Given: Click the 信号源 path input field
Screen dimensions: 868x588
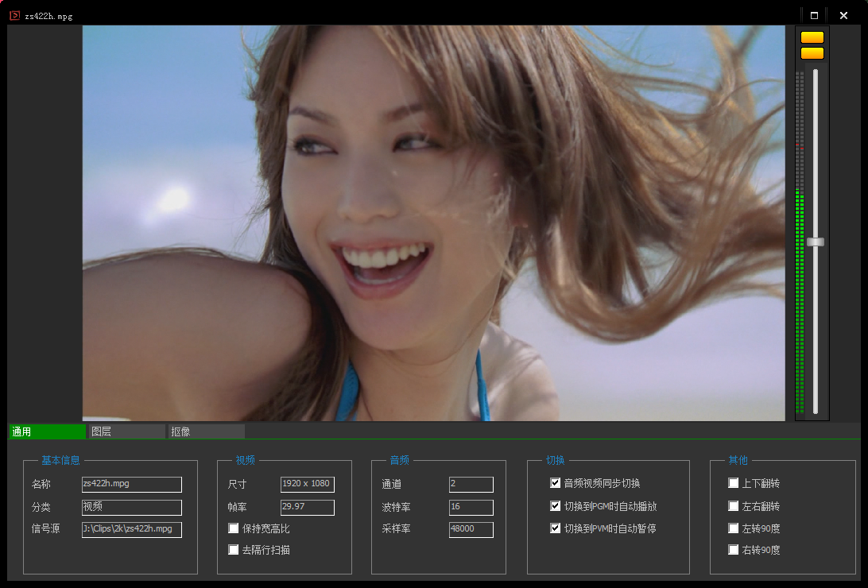Looking at the screenshot, I should point(132,530).
